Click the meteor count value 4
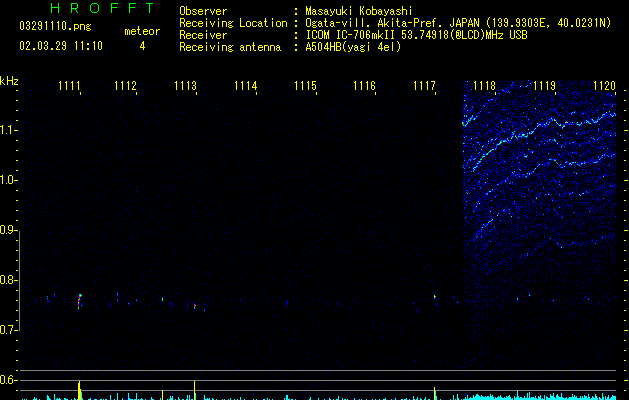Viewport: 629px width, 400px height. [x=142, y=46]
